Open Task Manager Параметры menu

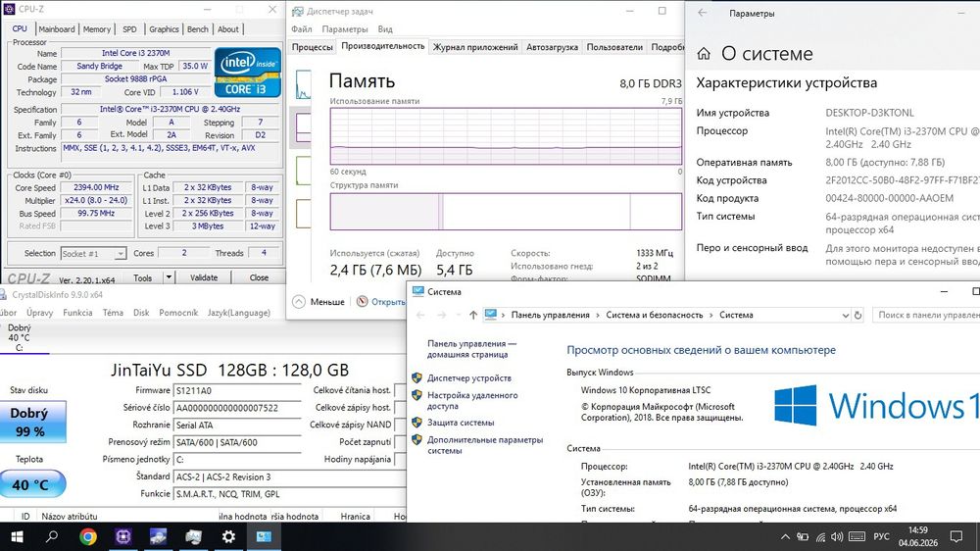[345, 28]
